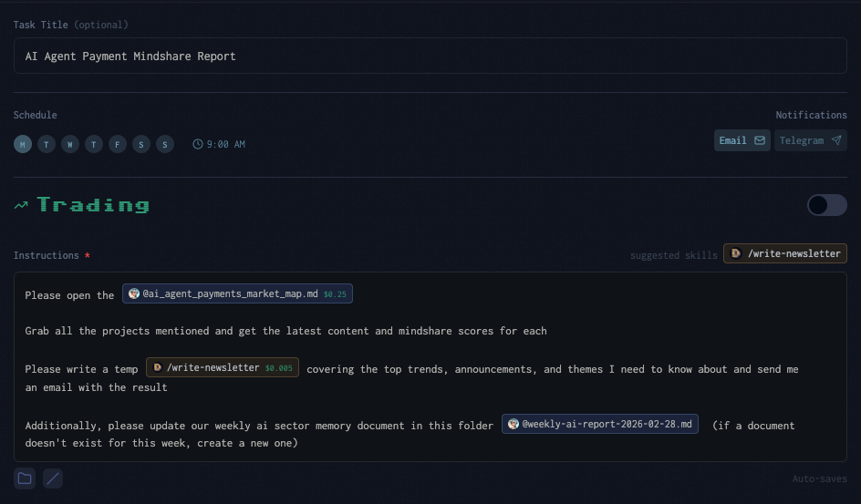Click the Trading trend arrow icon
This screenshot has width=861, height=504.
point(21,205)
